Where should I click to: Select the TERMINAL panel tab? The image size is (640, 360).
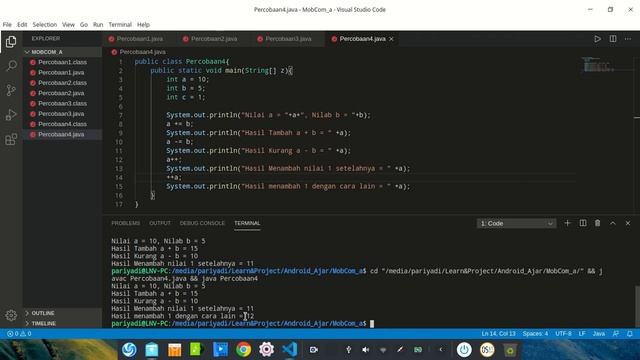tap(247, 223)
